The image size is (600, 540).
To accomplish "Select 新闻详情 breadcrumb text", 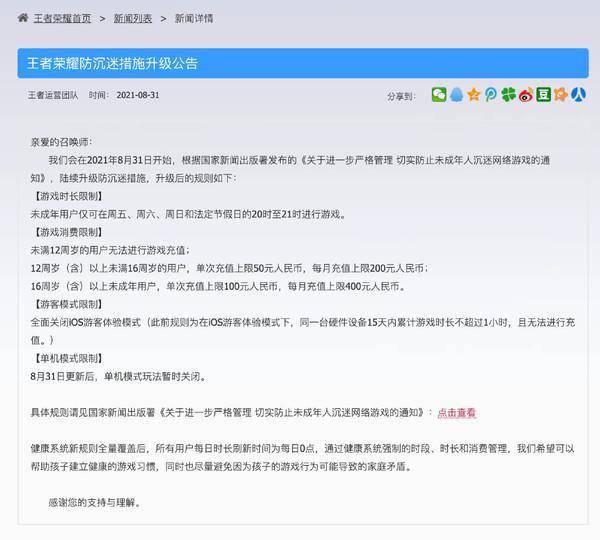I will [x=194, y=18].
